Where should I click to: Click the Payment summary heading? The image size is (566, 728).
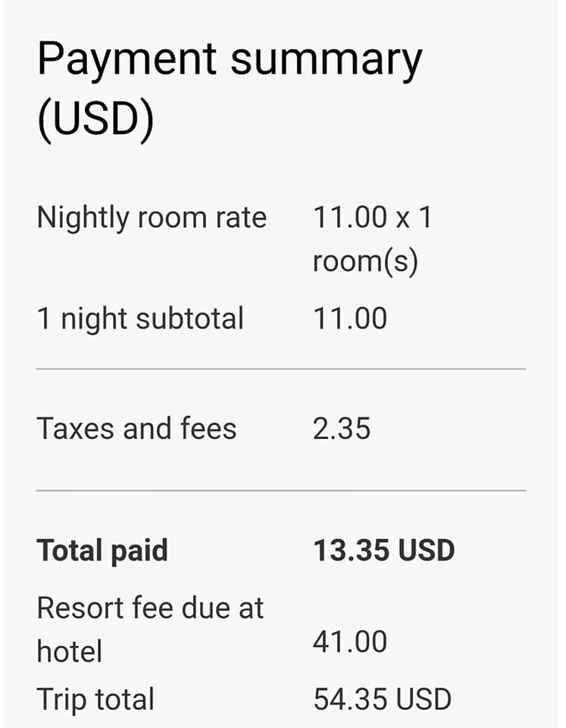coord(229,61)
